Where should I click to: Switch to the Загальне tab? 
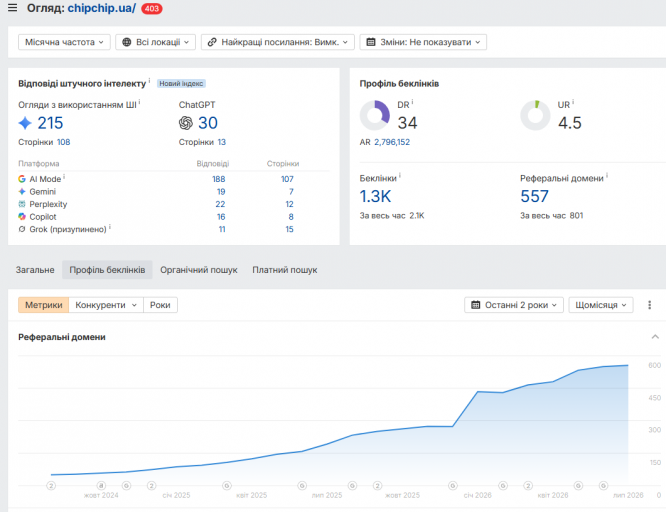(x=35, y=270)
